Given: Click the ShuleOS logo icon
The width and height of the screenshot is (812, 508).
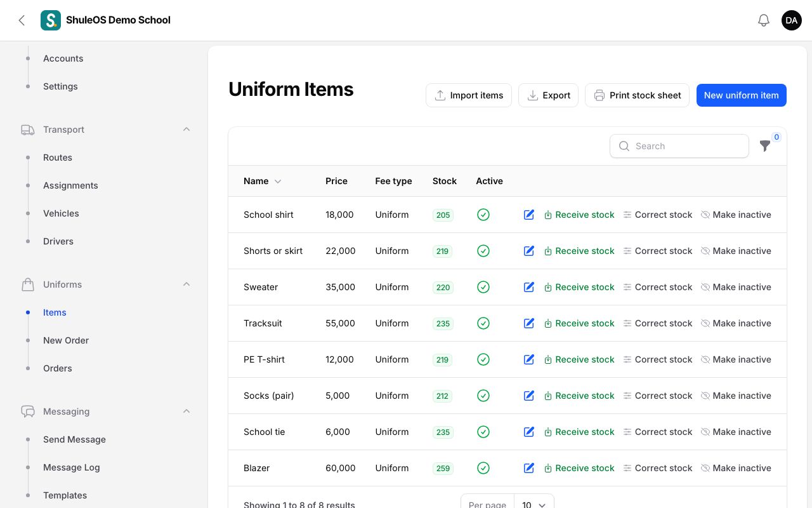Looking at the screenshot, I should 51,20.
